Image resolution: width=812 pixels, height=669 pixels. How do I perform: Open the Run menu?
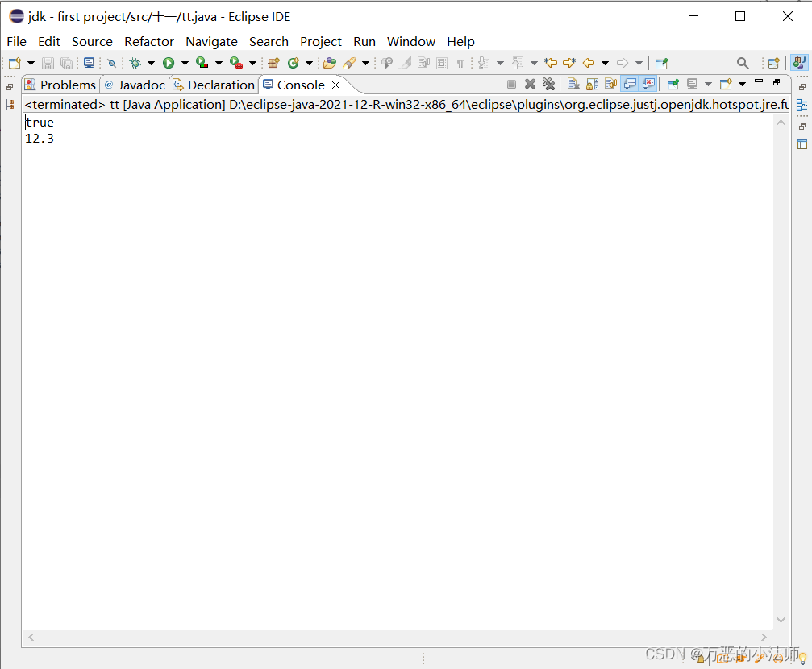tap(364, 41)
